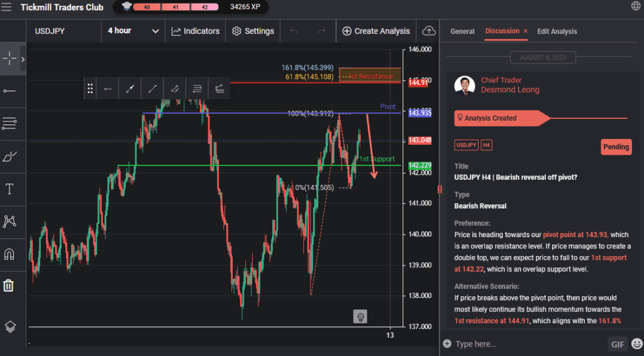Click the 161.8%(145.399) Fibonacci label
The image size is (644, 356).
pyautogui.click(x=308, y=68)
